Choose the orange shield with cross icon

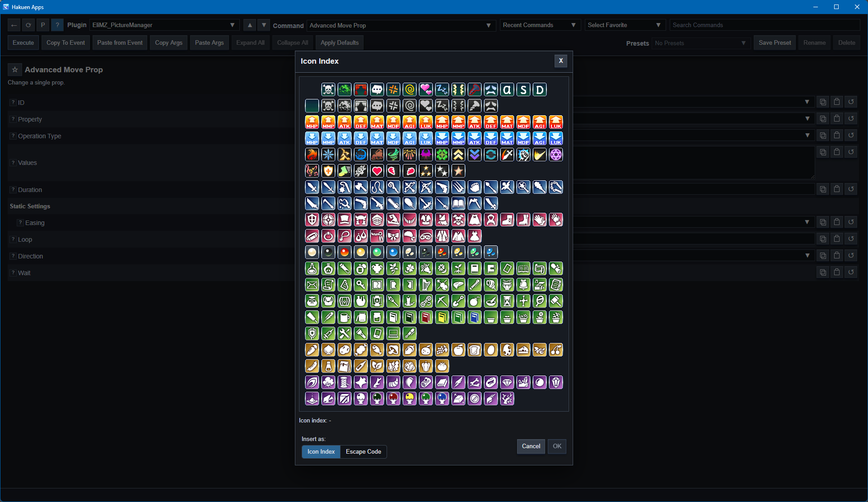(328, 171)
